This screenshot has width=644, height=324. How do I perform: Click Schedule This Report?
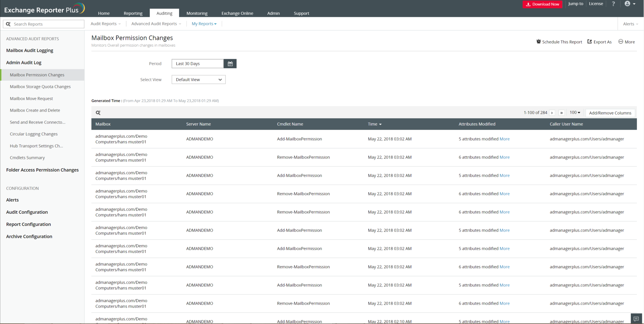point(559,42)
